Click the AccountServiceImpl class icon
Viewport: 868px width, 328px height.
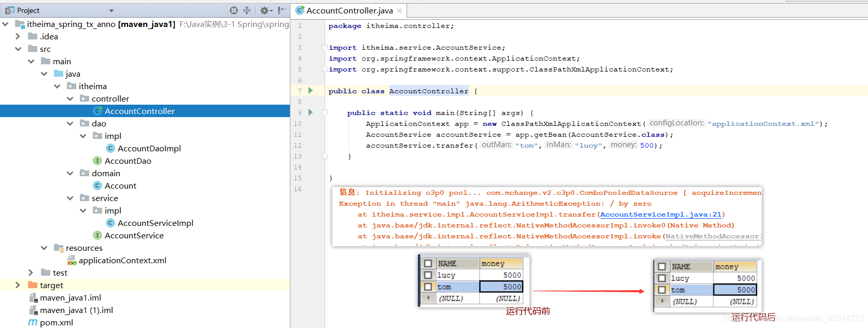coord(110,223)
